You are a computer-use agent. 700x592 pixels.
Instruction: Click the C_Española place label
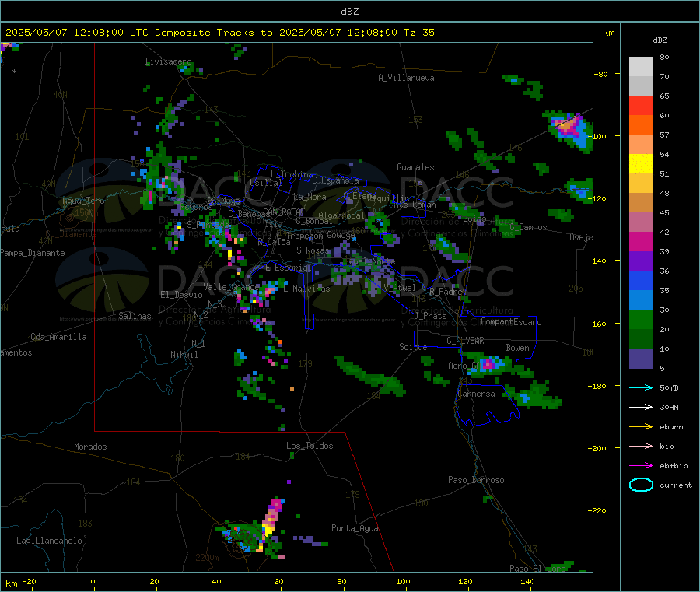pos(335,180)
